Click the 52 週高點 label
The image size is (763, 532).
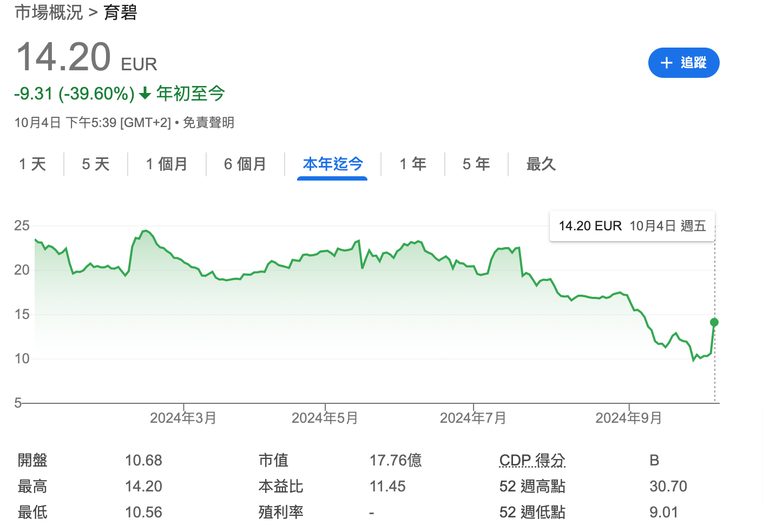click(x=532, y=486)
